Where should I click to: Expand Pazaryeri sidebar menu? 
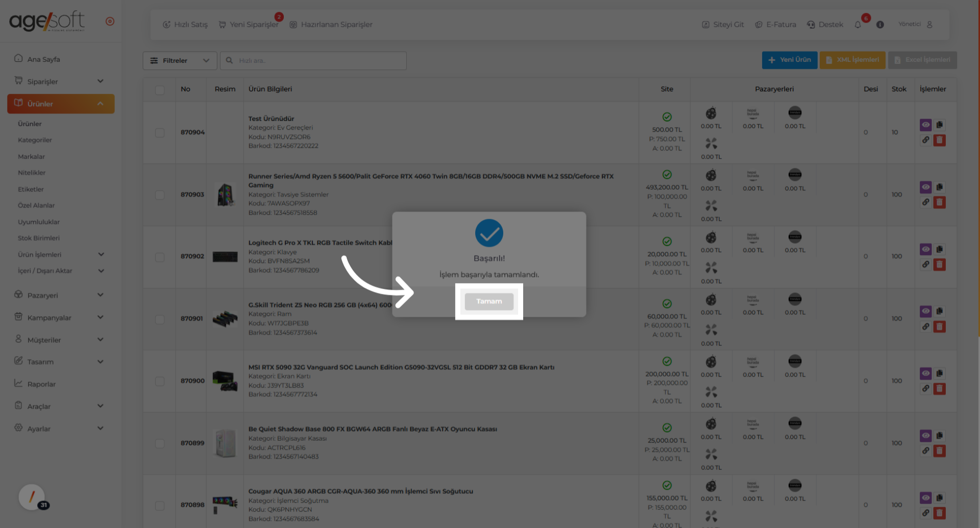60,295
